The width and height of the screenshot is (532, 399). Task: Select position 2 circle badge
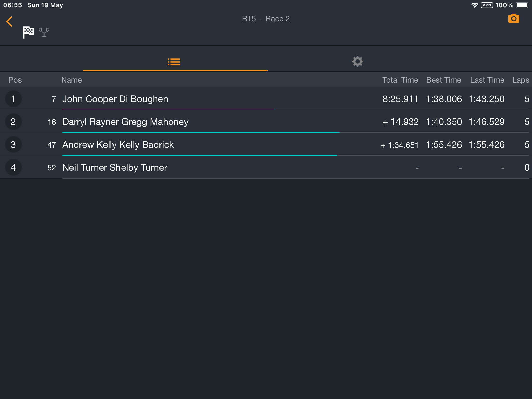click(x=13, y=122)
